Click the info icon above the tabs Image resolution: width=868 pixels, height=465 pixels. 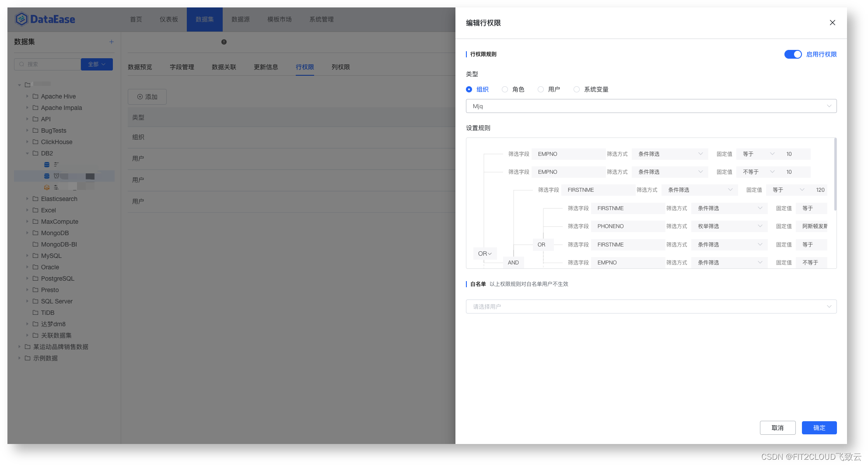[224, 42]
